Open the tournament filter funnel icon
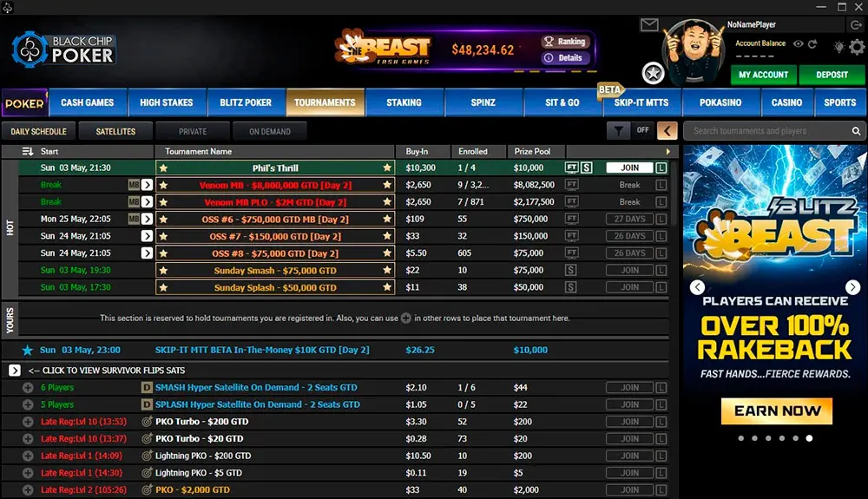Image resolution: width=868 pixels, height=499 pixels. (x=618, y=131)
